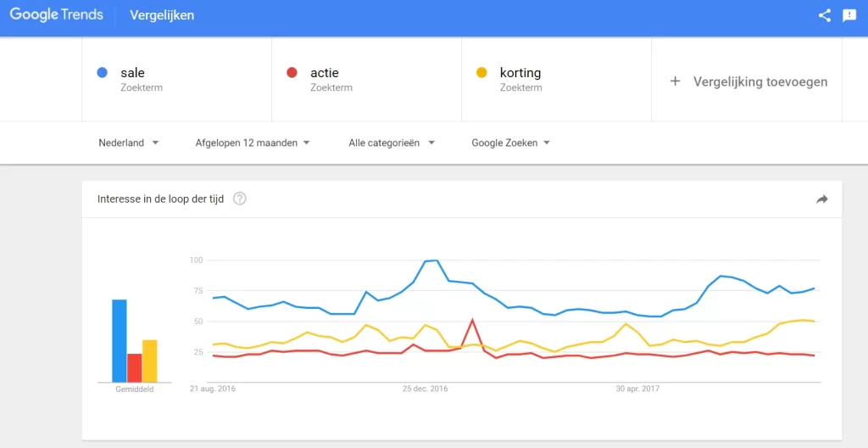
Task: Click the plus icon to add comparison
Action: [x=675, y=81]
